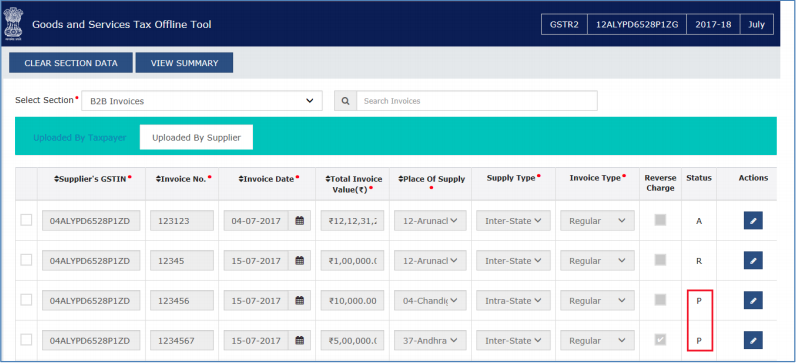Click the edit pencil for invoice 12345
Screen dimensions: 798x363
pyautogui.click(x=753, y=261)
